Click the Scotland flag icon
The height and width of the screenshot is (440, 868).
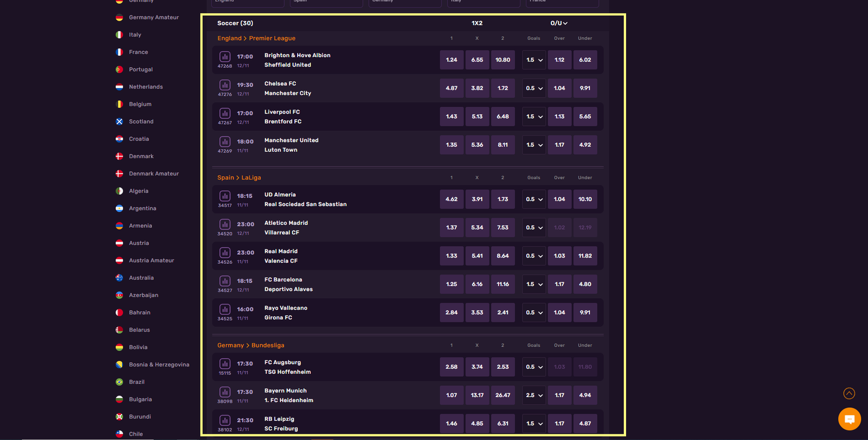[x=119, y=121]
